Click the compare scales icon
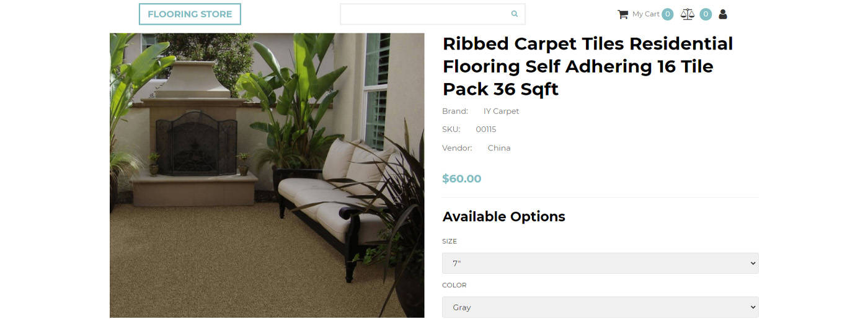 pyautogui.click(x=687, y=14)
